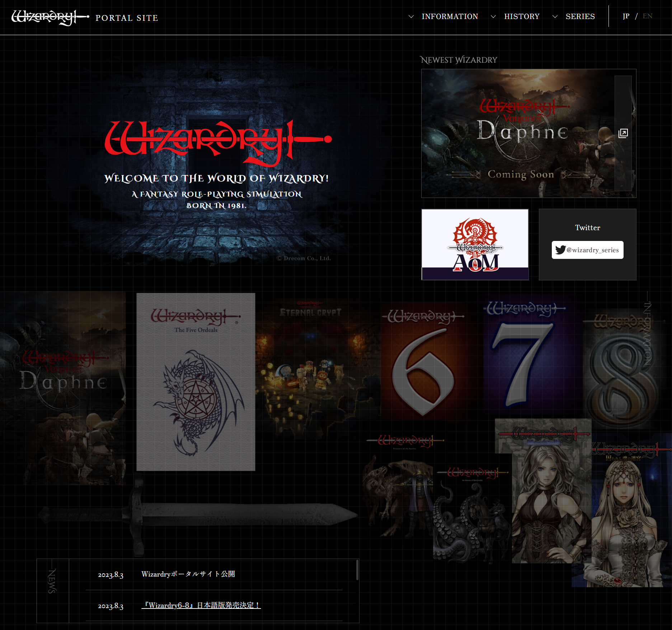Open the external link icon on the Daphne banner
Image resolution: width=672 pixels, height=630 pixels.
coord(624,133)
